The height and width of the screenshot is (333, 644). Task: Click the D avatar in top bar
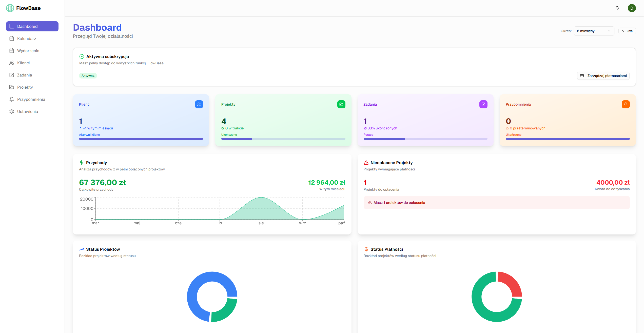[x=632, y=8]
